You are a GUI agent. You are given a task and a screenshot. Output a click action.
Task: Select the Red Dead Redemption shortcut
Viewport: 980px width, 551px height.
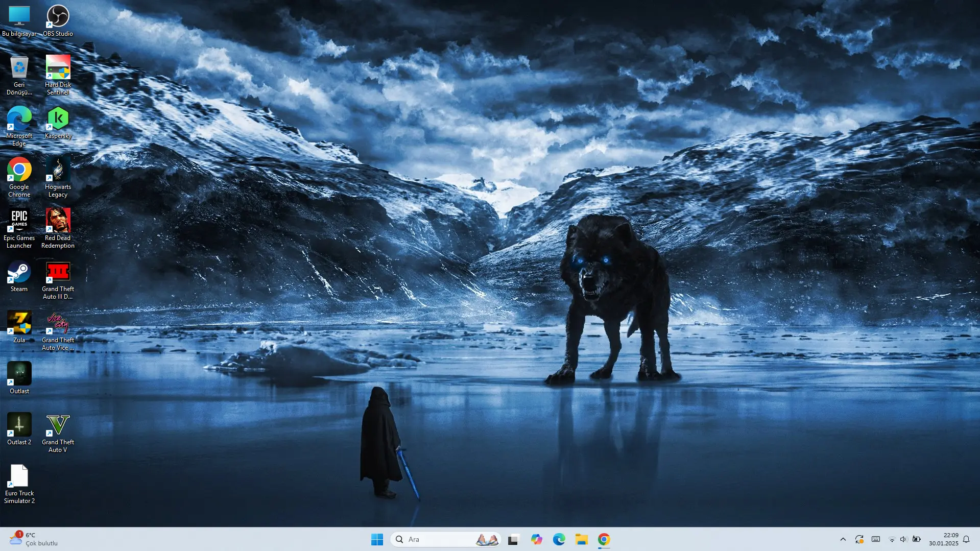58,229
